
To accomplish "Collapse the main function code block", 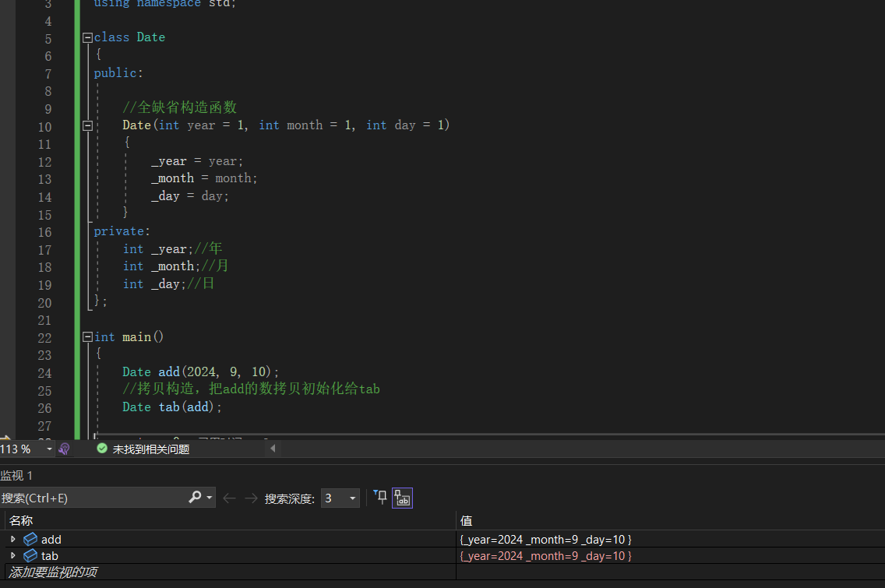I will [x=87, y=337].
